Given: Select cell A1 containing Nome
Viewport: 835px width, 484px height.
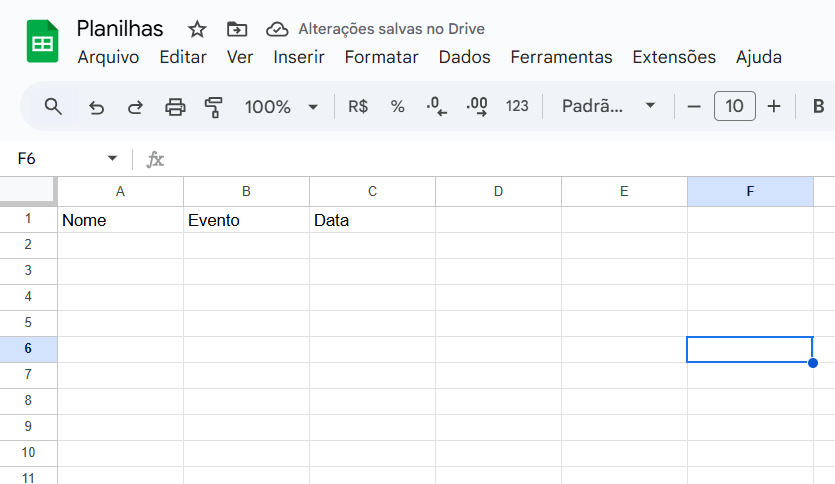Looking at the screenshot, I should [120, 220].
